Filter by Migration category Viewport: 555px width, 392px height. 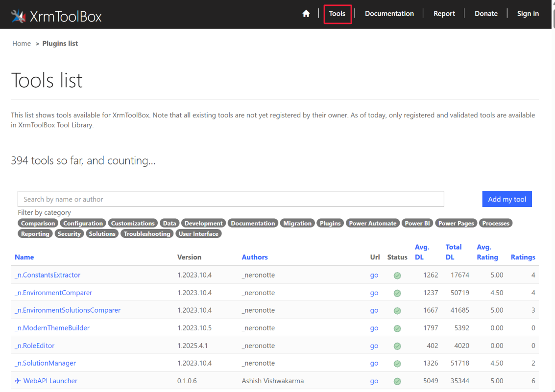297,223
